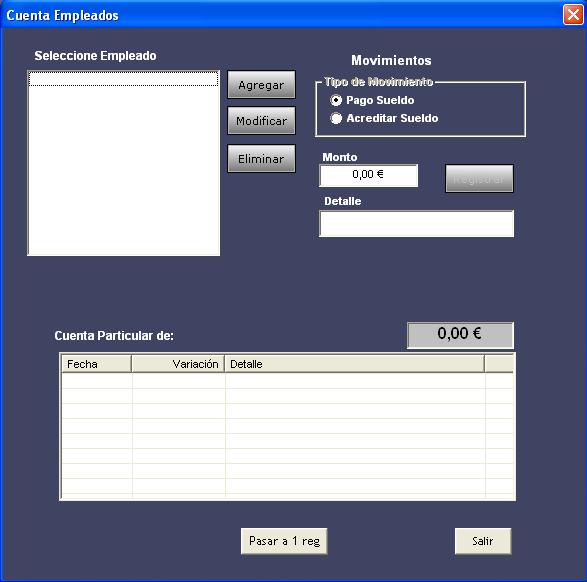Viewport: 587px width, 582px height.
Task: Click the Eliminar employee button
Action: point(261,159)
